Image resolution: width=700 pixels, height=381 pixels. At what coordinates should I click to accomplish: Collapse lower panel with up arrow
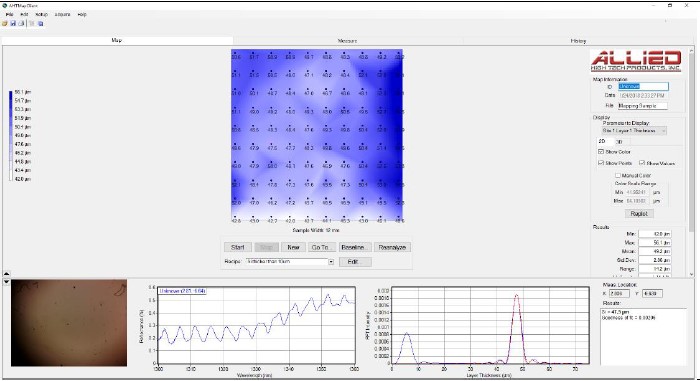tap(6, 273)
